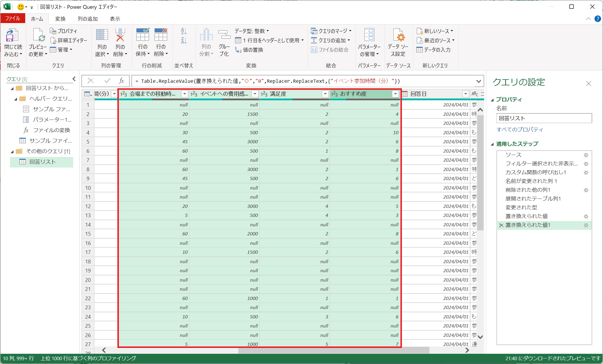603x364 pixels.
Task: Open the New Source (新しいソース) dropdown
Action: tap(435, 31)
